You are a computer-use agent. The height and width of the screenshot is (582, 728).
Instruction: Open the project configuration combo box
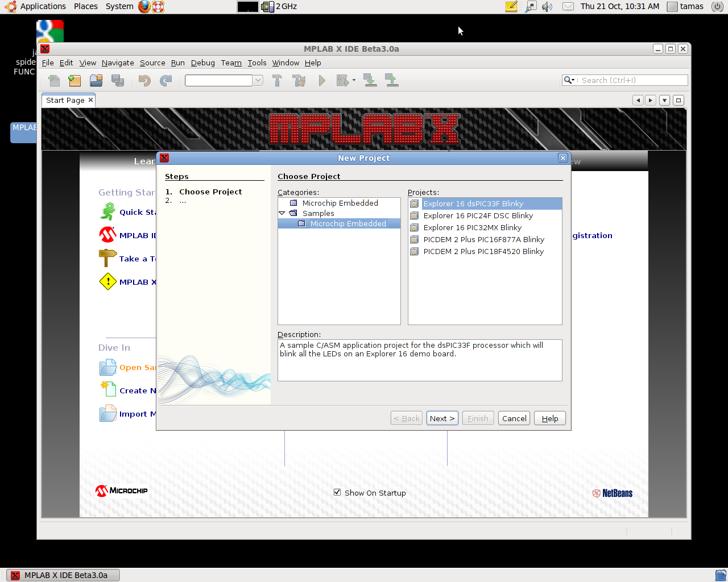pos(224,80)
